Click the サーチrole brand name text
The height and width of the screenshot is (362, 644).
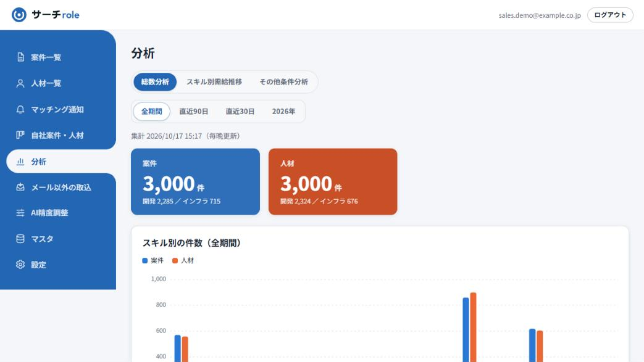click(x=56, y=15)
